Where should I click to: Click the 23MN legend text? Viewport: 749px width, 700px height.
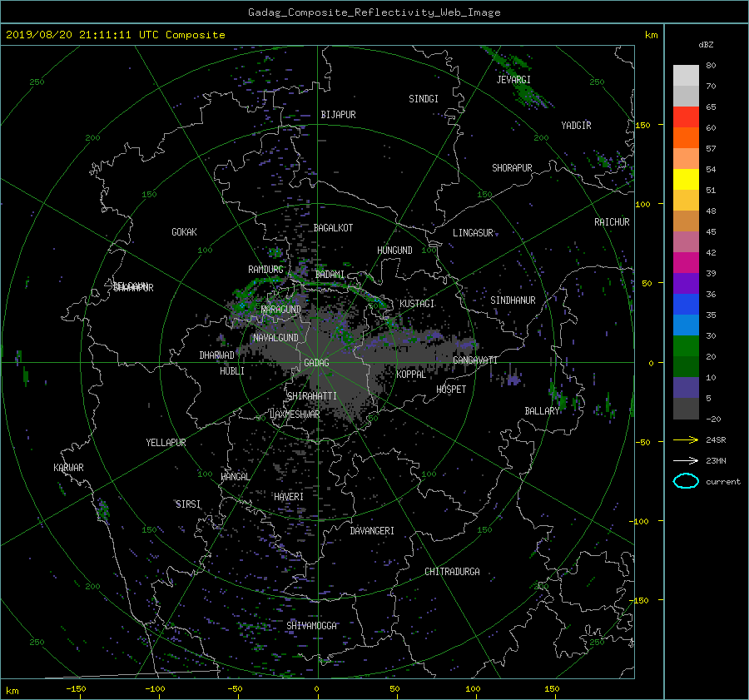click(716, 461)
